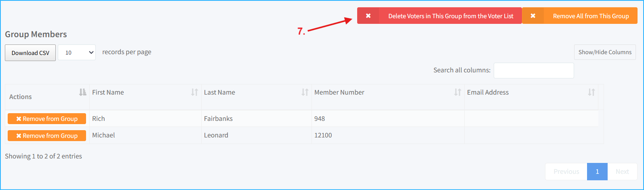
Task: Click Email Address column sort arrows
Action: [591, 92]
